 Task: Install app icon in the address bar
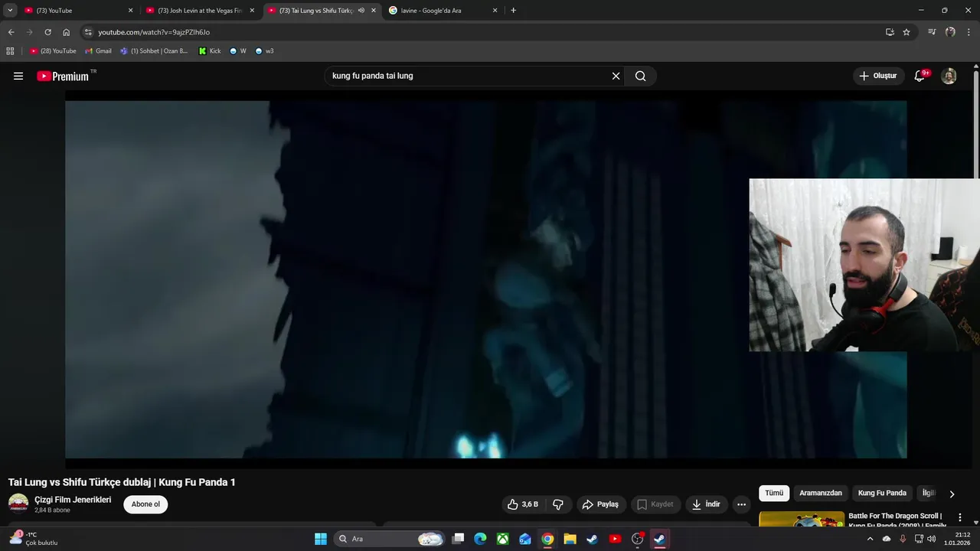[890, 32]
